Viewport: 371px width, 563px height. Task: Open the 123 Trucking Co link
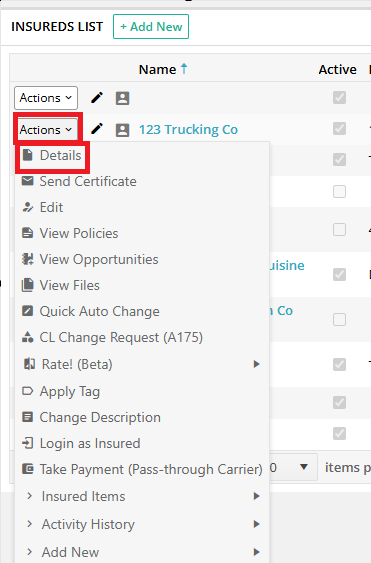(x=188, y=130)
